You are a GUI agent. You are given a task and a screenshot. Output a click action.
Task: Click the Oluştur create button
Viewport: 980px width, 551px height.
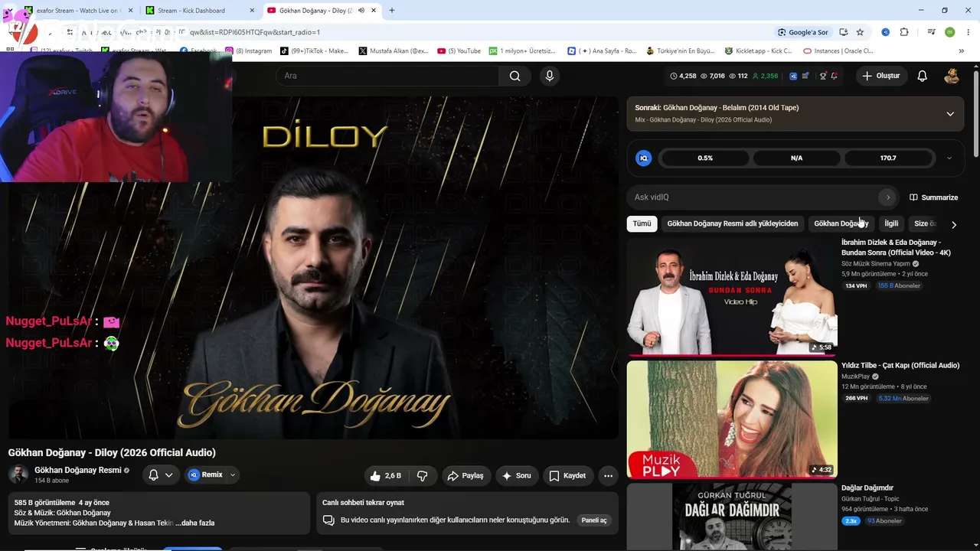pyautogui.click(x=881, y=76)
